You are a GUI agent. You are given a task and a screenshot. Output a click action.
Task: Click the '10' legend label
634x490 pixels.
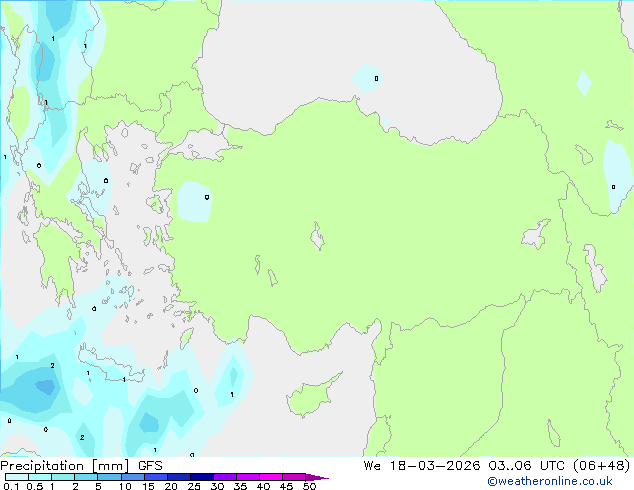tap(125, 486)
